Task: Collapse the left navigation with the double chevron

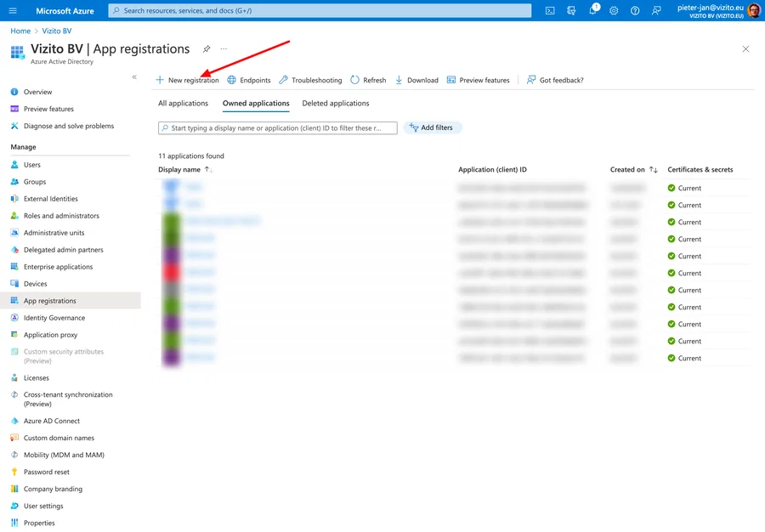Action: [x=134, y=76]
